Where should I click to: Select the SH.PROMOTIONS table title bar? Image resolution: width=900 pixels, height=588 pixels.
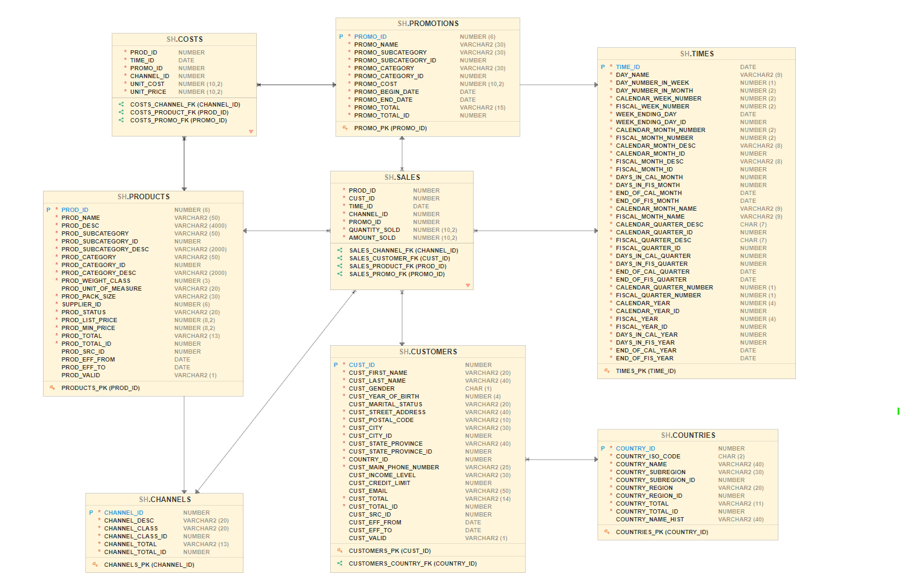click(x=428, y=24)
